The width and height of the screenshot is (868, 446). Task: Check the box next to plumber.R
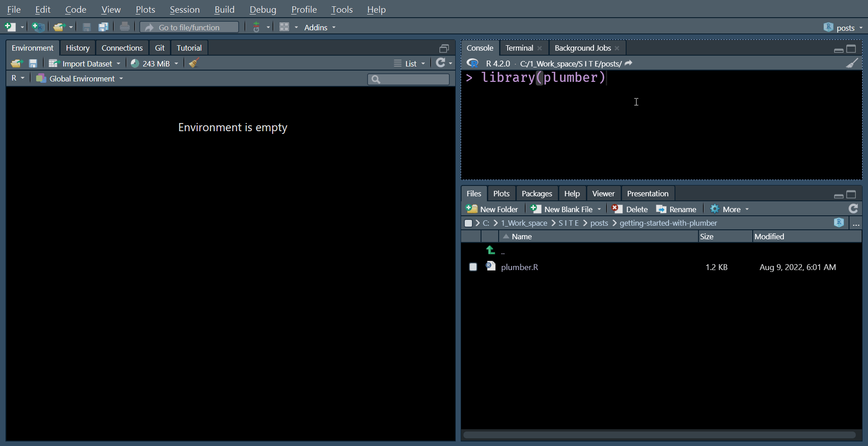pos(473,267)
